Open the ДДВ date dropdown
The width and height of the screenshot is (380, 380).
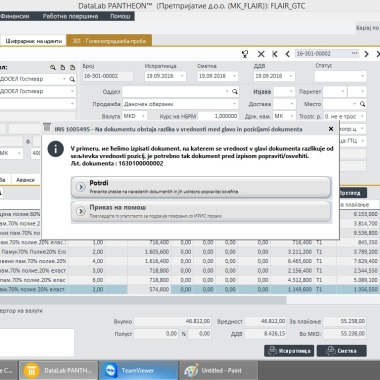[x=291, y=76]
